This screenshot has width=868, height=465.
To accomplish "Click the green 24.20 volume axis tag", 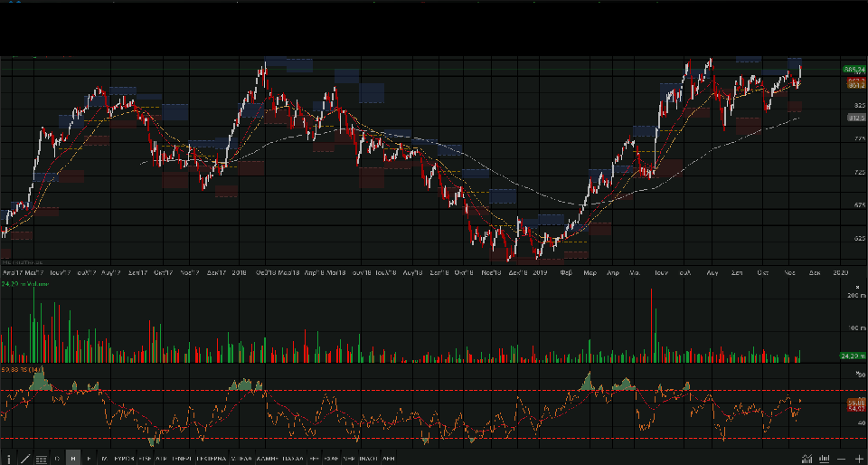I will point(854,356).
